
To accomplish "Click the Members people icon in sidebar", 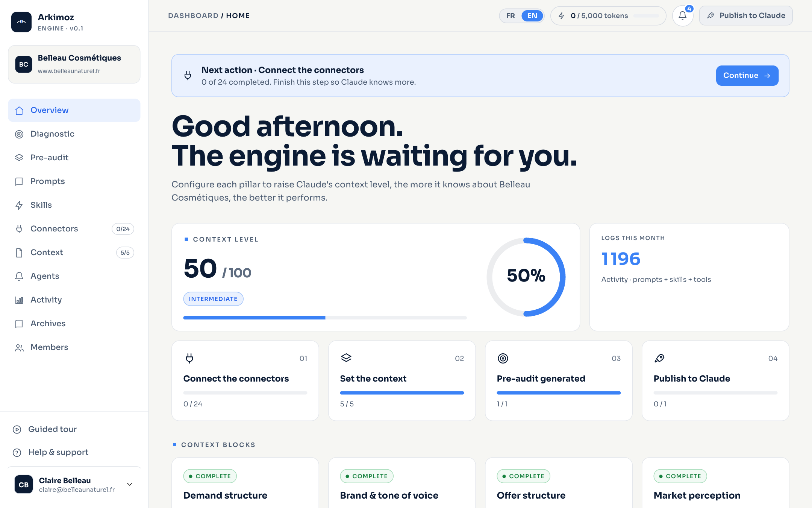I will tap(19, 347).
